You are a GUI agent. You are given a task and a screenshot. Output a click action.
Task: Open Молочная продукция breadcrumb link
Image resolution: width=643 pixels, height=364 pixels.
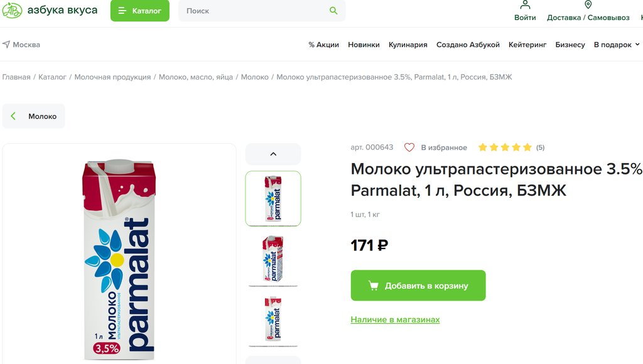point(112,77)
